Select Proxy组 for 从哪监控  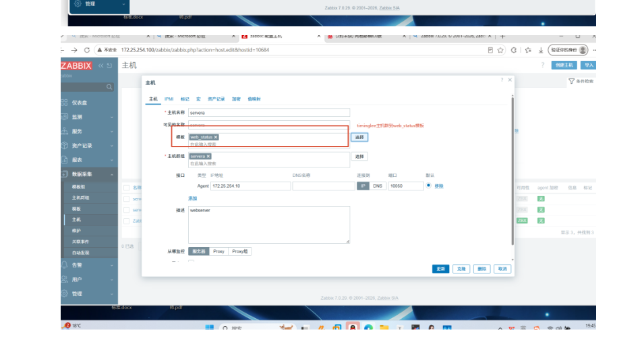tap(240, 251)
